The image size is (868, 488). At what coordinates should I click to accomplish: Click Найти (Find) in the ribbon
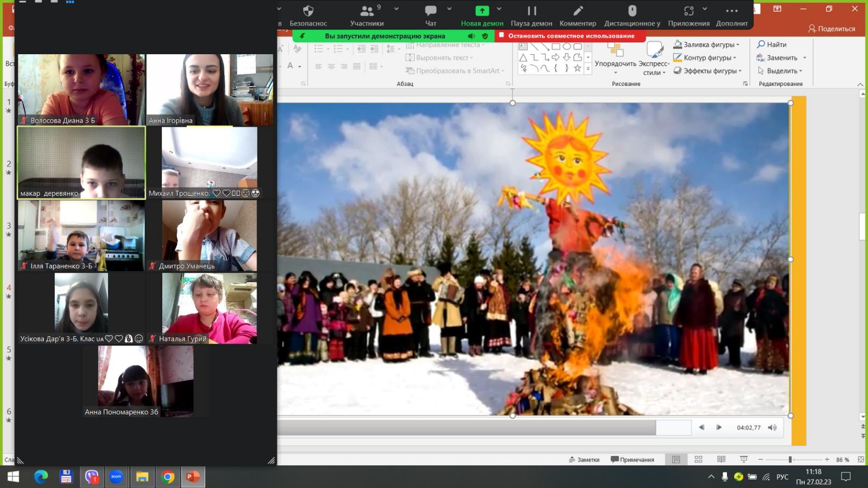(x=771, y=44)
